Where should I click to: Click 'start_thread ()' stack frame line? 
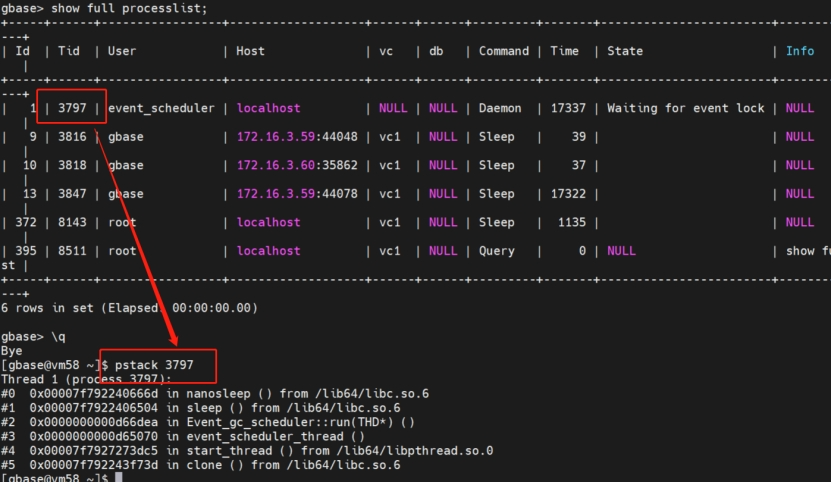[247, 451]
